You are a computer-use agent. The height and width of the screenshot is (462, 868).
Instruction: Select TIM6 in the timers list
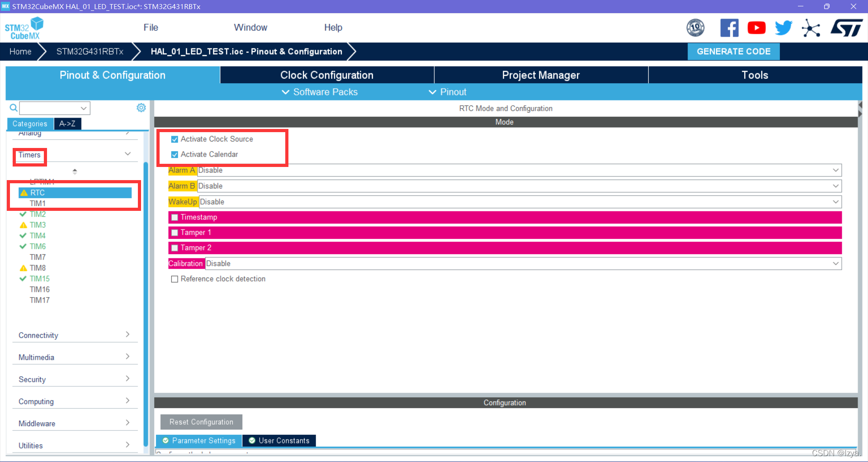[x=38, y=247]
